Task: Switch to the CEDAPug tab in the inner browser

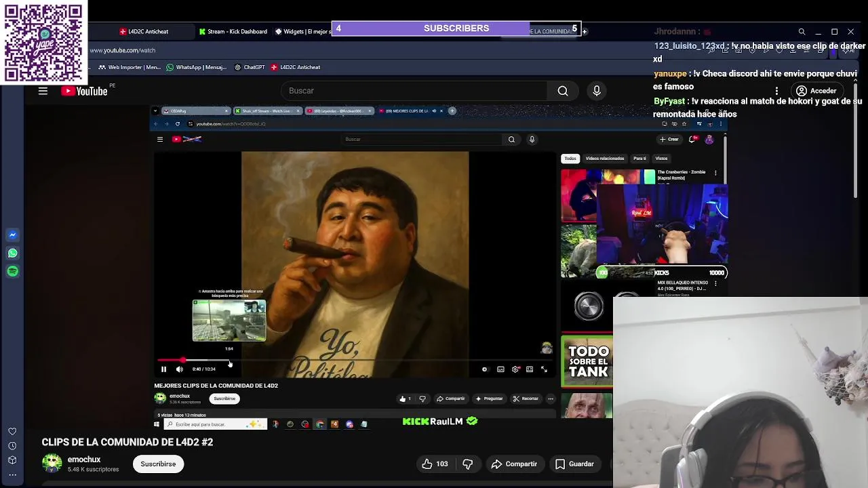Action: (x=195, y=111)
